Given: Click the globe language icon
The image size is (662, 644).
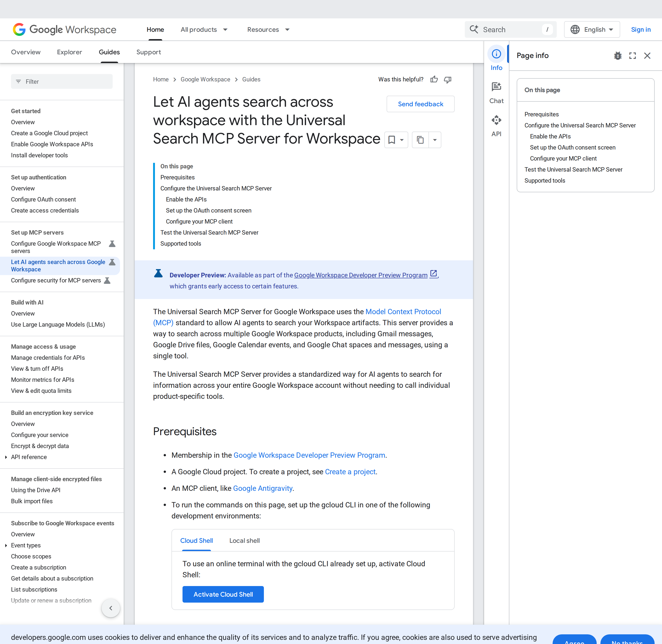Looking at the screenshot, I should pyautogui.click(x=575, y=29).
